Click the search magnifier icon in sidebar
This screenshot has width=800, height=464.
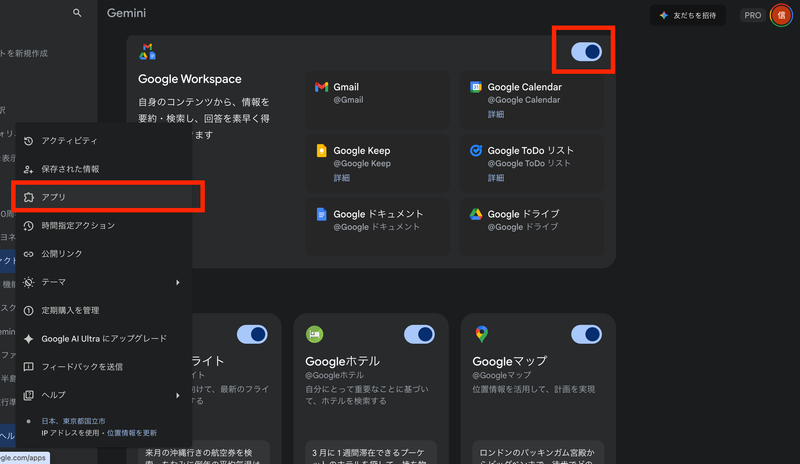click(78, 13)
